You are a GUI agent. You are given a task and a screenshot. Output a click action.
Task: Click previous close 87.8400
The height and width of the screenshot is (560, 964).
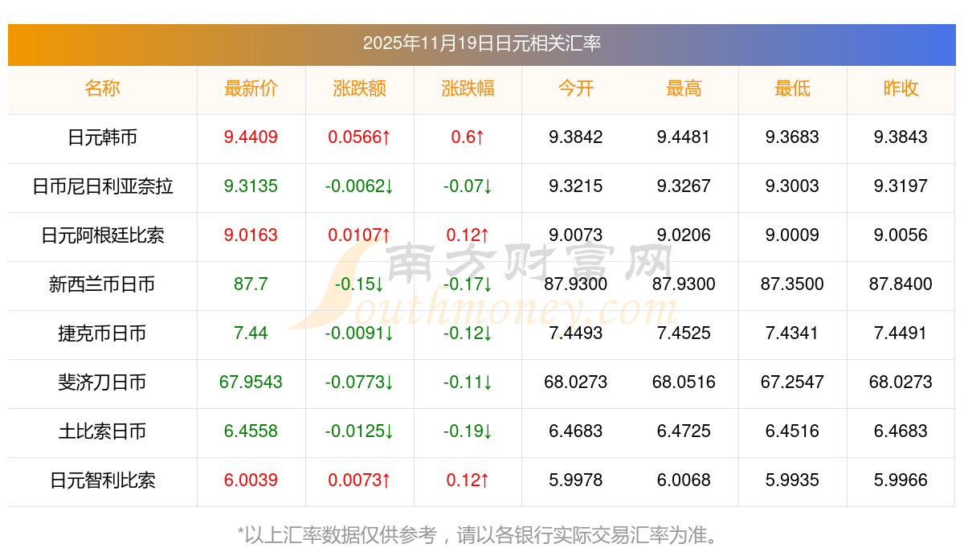point(901,284)
